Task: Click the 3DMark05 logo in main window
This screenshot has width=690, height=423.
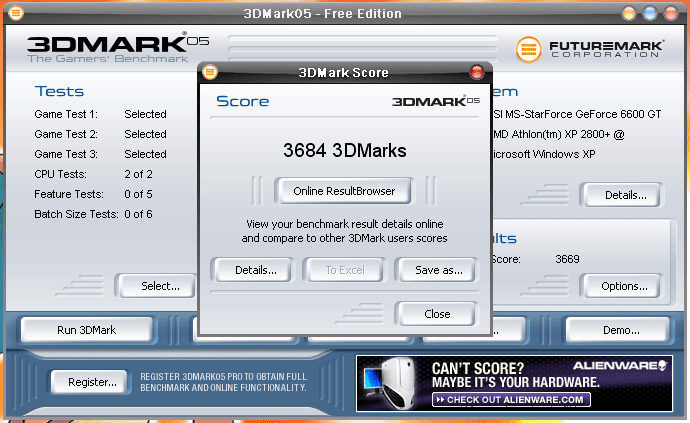Action: tap(117, 48)
